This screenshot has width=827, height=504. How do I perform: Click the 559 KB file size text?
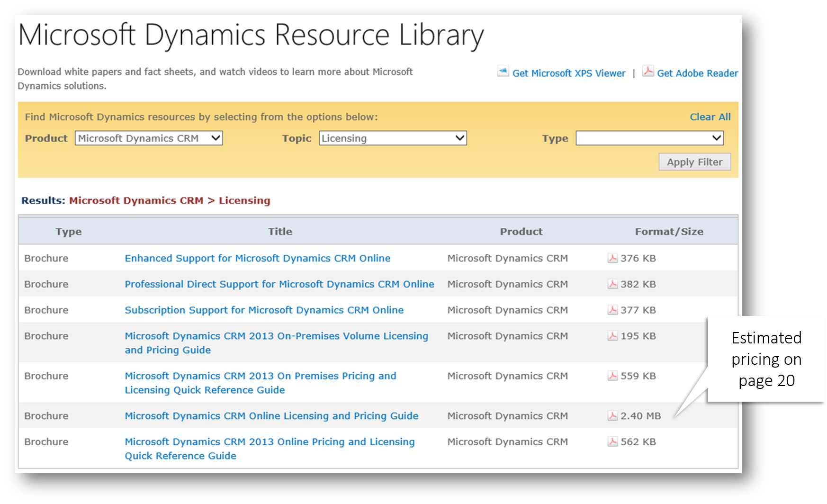638,376
